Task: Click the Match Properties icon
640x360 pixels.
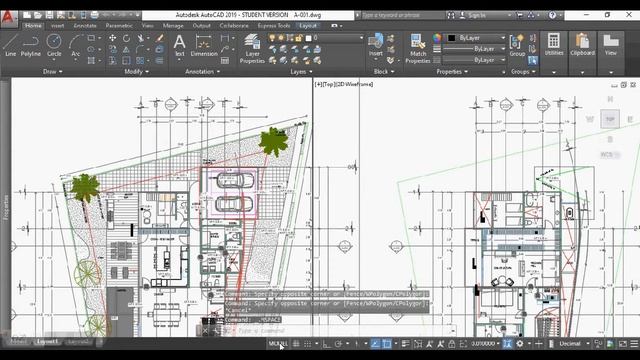Action: pyautogui.click(x=418, y=49)
